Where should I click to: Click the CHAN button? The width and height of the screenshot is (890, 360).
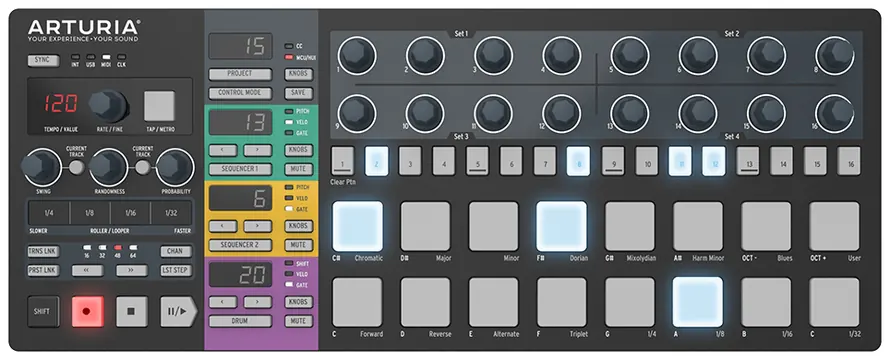click(x=175, y=252)
